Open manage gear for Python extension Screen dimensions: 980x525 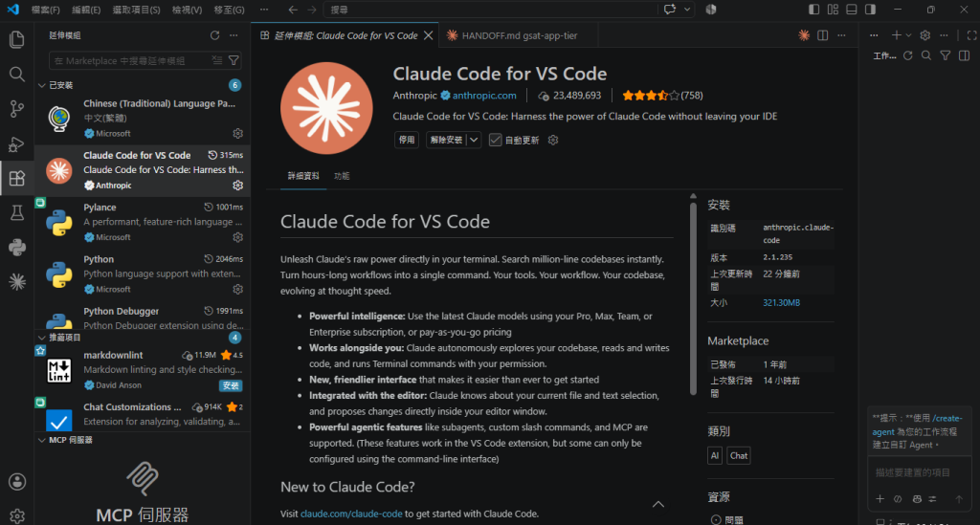pos(237,289)
